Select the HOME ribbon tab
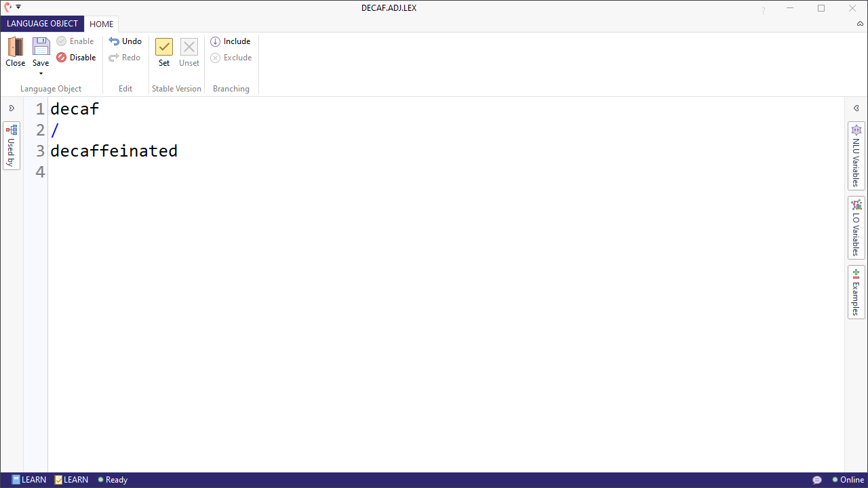This screenshot has width=868, height=488. [x=101, y=24]
